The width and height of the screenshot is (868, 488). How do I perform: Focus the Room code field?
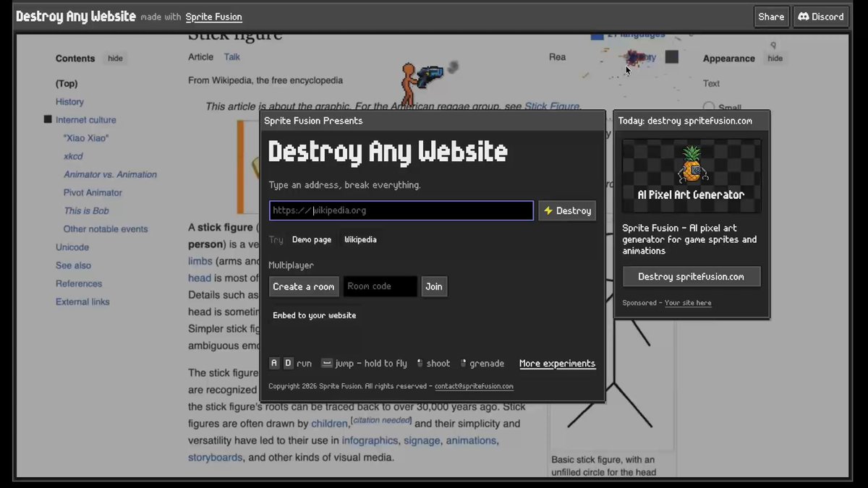[x=380, y=286]
